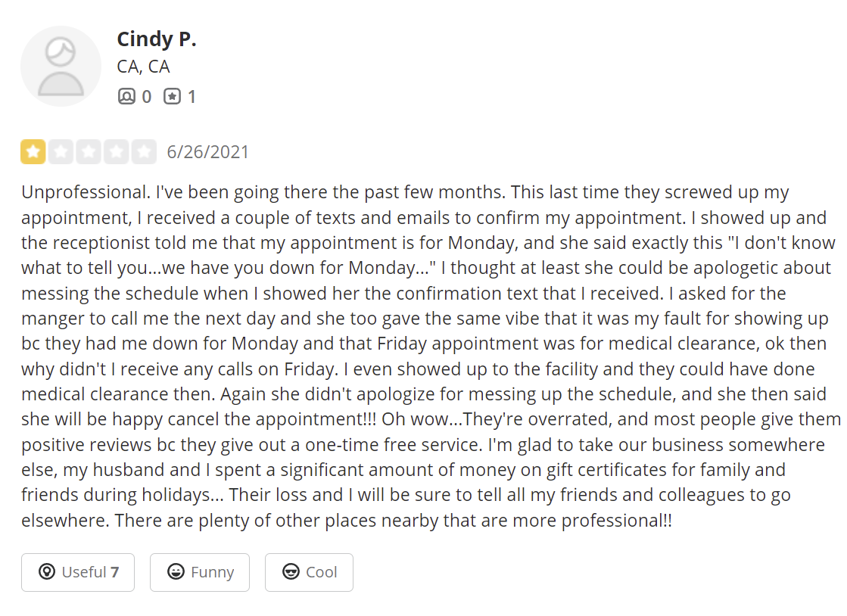Screen dimensions: 847x616
Task: Select the Useful lightbulb icon
Action: 47,571
